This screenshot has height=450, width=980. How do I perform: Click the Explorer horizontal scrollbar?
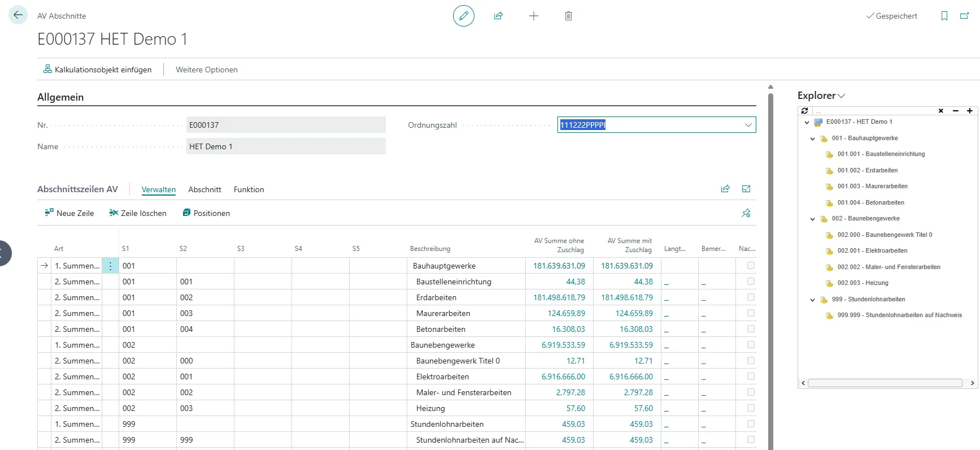tap(885, 383)
